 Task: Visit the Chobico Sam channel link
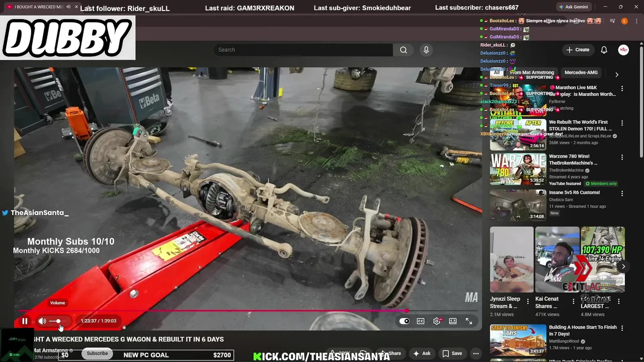pos(561,200)
